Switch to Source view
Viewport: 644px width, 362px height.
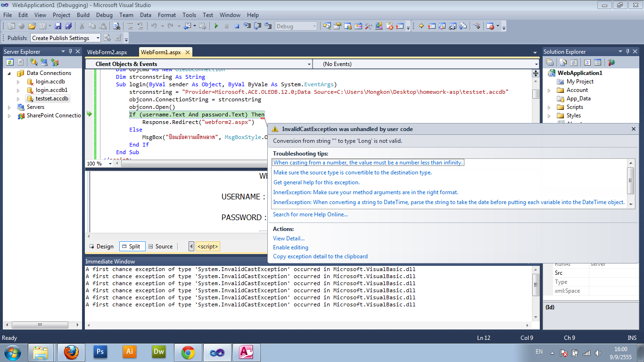[160, 246]
